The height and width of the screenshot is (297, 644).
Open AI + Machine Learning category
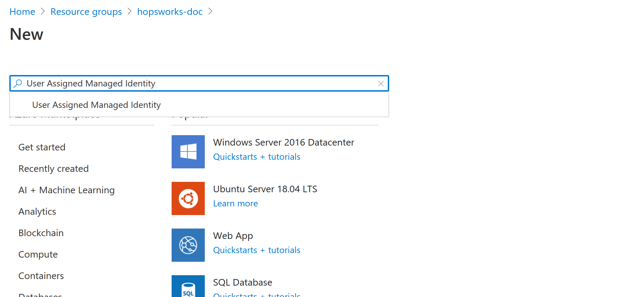click(x=66, y=190)
